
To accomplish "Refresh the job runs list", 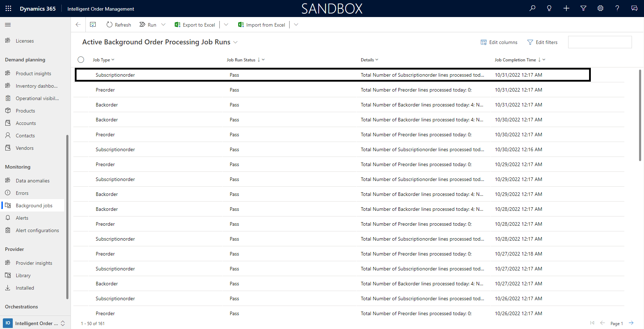I will pos(119,24).
